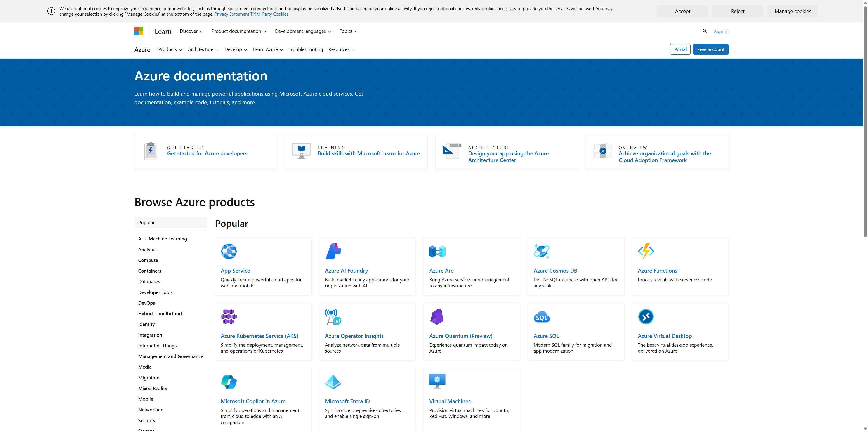Click the vertical page scrollbar thumb
868x431 pixels.
(x=865, y=121)
